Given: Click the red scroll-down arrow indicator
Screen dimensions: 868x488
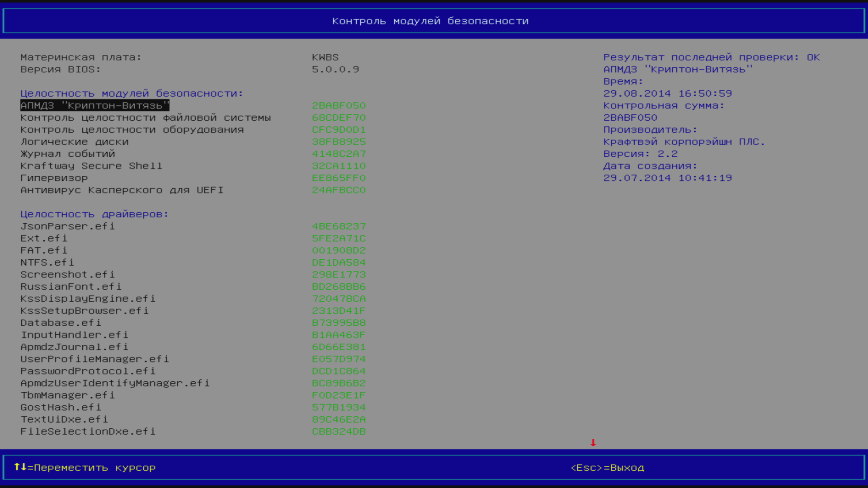Looking at the screenshot, I should coord(593,442).
